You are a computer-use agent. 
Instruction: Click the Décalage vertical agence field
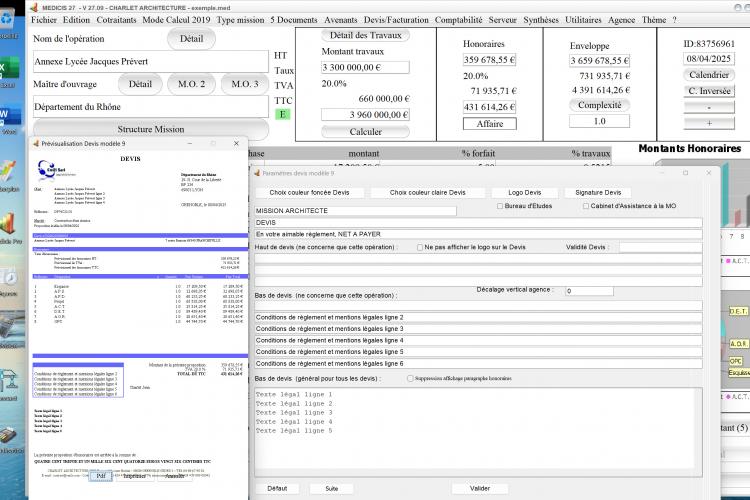[589, 291]
